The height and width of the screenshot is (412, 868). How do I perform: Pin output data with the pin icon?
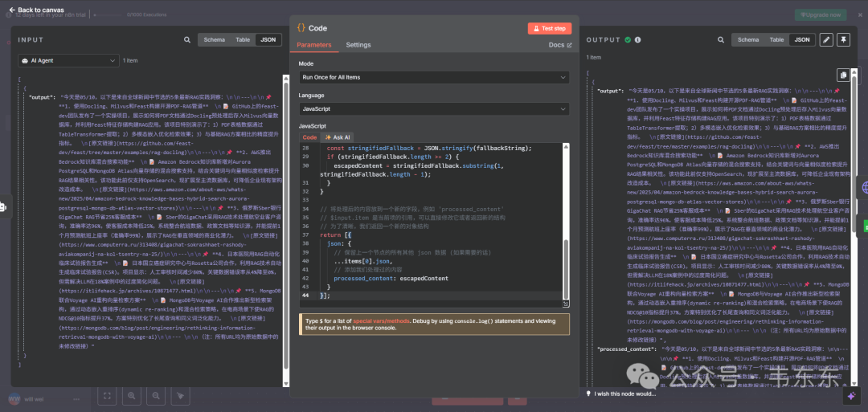pyautogui.click(x=843, y=40)
